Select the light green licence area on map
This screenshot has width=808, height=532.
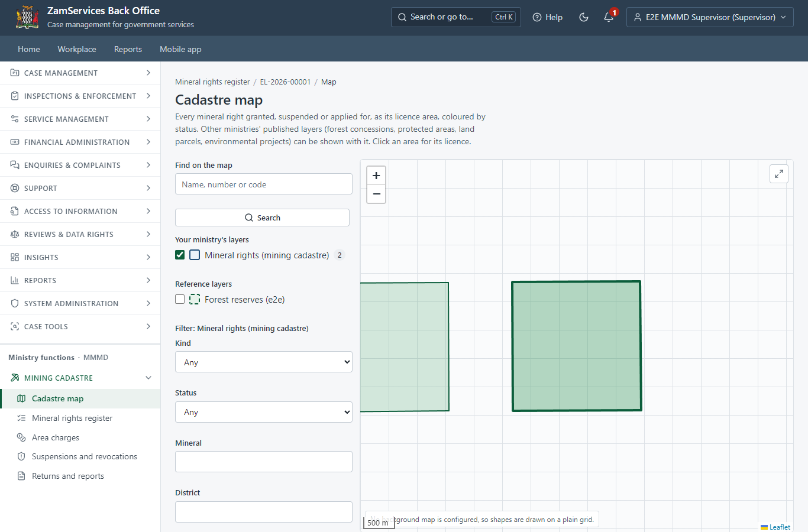tap(404, 347)
